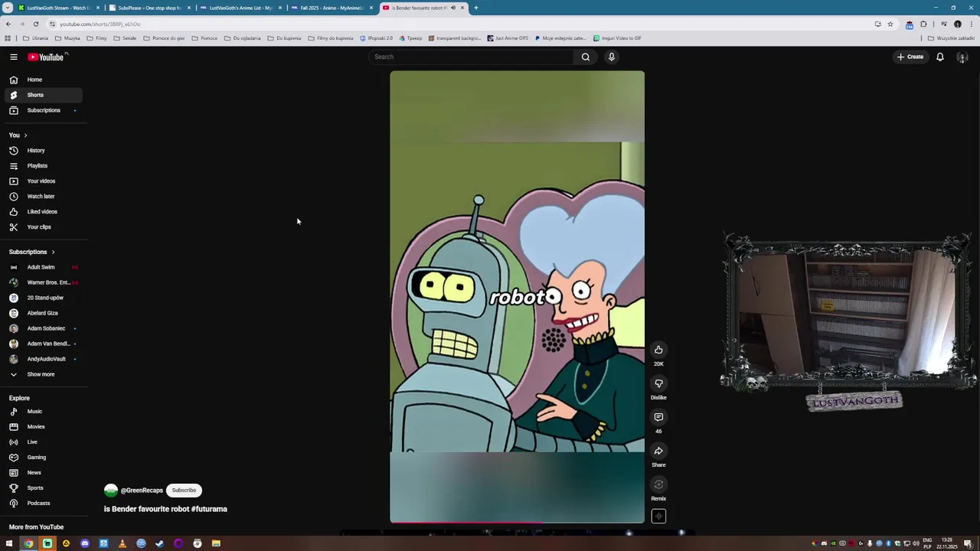Screen dimensions: 980x551
Task: Search with your voice microphone
Action: [612, 57]
